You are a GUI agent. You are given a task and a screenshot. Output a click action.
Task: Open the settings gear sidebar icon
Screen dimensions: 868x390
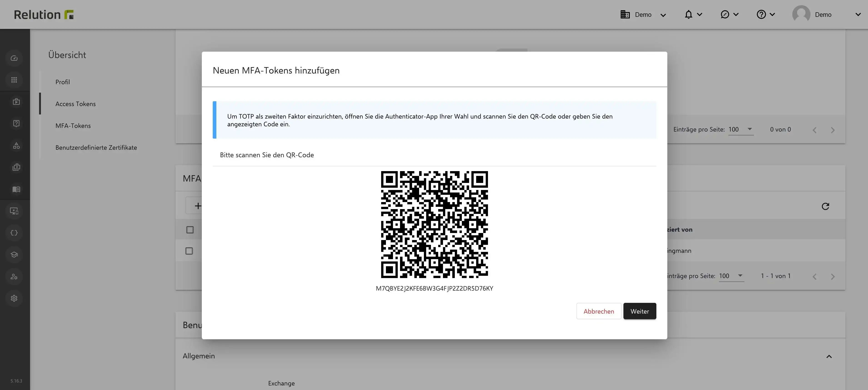(14, 298)
